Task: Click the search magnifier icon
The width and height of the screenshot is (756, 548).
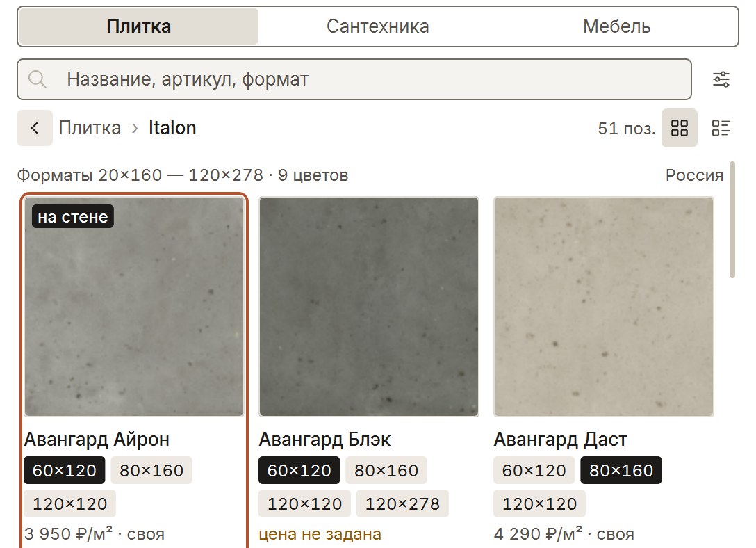Action: (x=37, y=79)
